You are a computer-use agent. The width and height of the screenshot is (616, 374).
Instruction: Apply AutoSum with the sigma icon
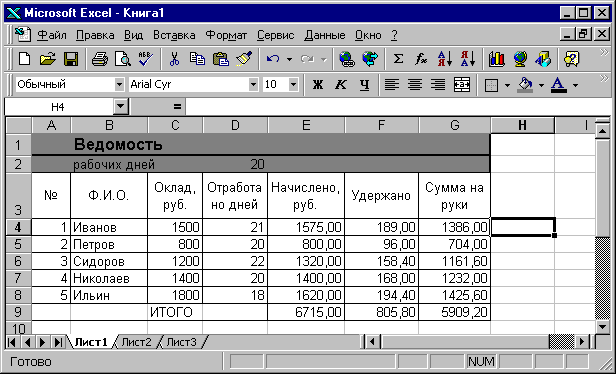(x=398, y=59)
